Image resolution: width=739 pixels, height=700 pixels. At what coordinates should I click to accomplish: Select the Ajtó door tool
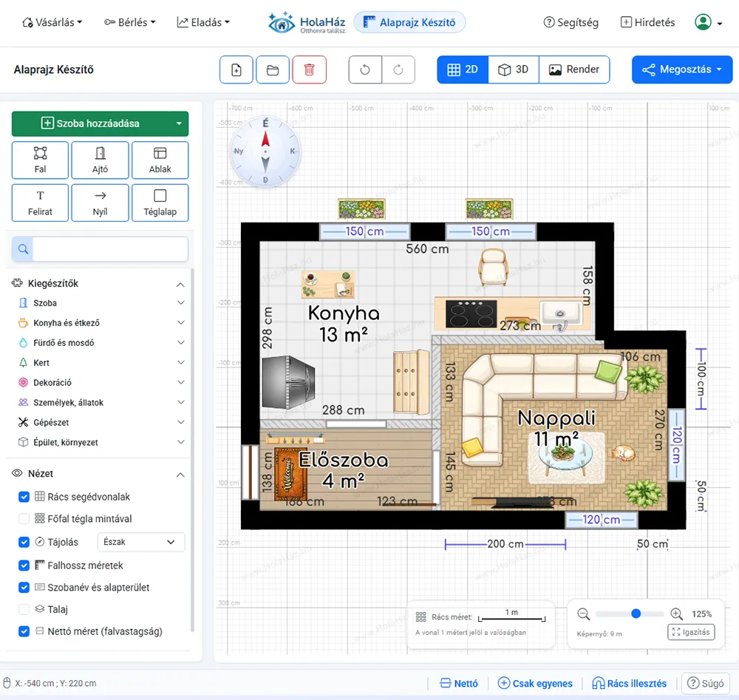click(x=101, y=160)
